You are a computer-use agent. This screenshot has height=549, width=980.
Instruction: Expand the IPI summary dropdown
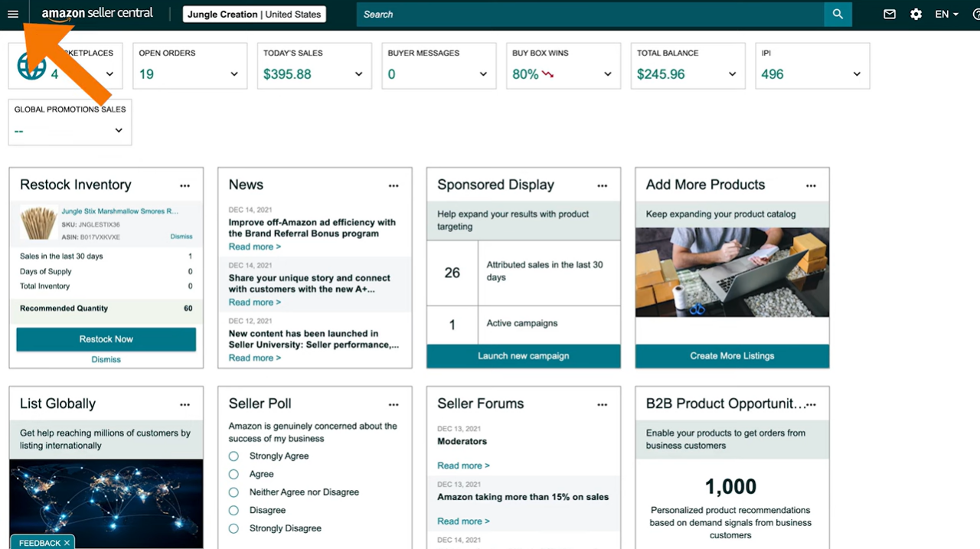point(857,74)
